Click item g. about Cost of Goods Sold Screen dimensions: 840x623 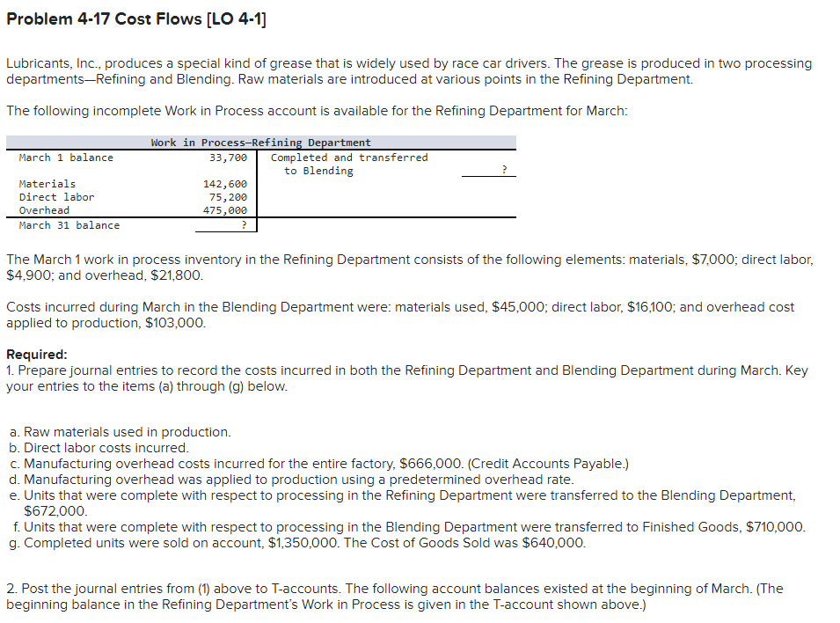pos(297,543)
